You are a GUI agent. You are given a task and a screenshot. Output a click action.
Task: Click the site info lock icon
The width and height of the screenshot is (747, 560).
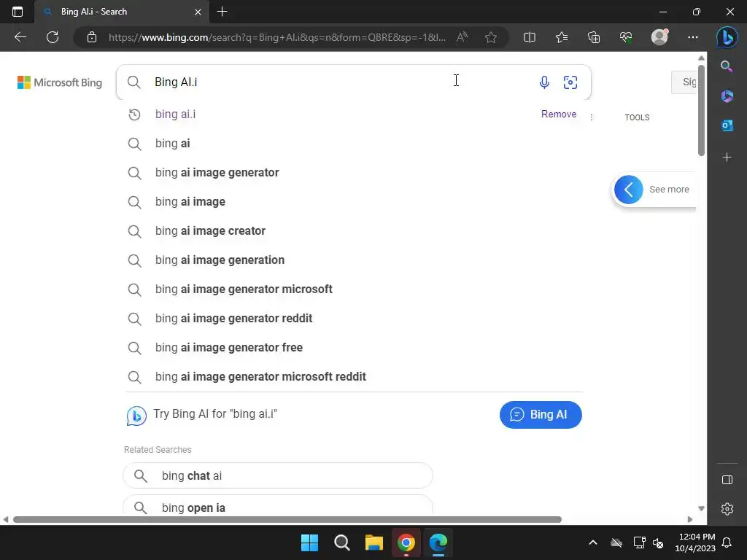click(x=92, y=37)
